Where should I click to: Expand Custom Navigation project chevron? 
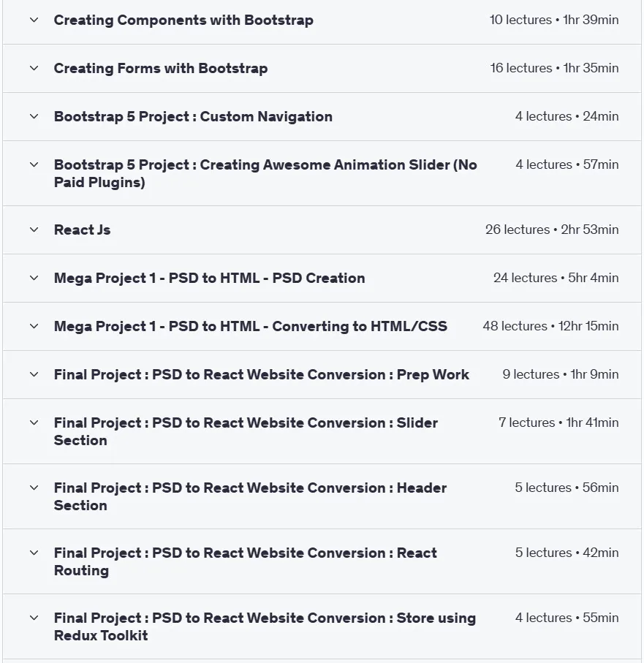(34, 116)
